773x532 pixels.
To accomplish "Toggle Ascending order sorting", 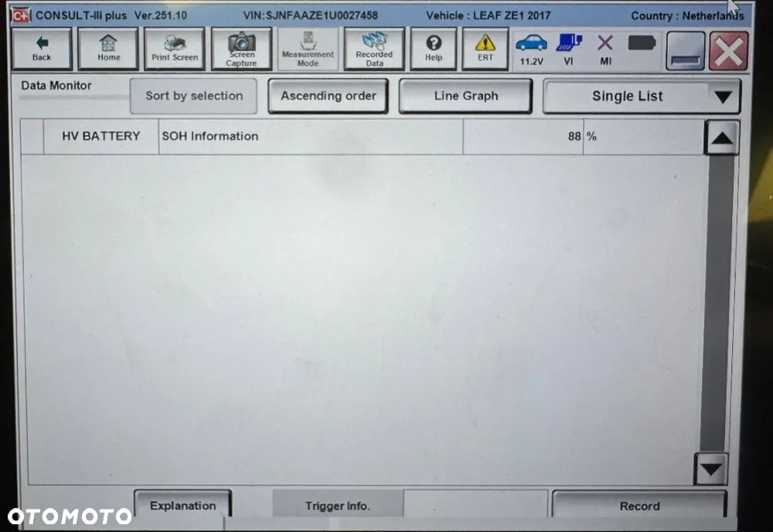I will 329,96.
